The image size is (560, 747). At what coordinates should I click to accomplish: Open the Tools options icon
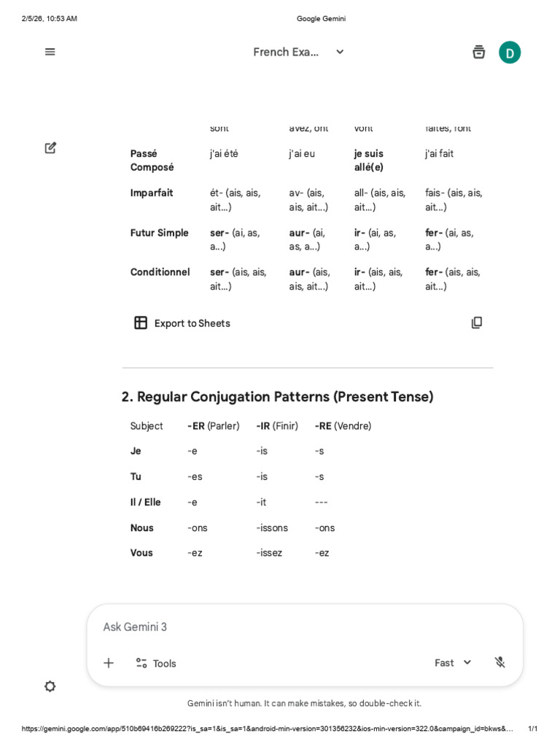(x=141, y=662)
